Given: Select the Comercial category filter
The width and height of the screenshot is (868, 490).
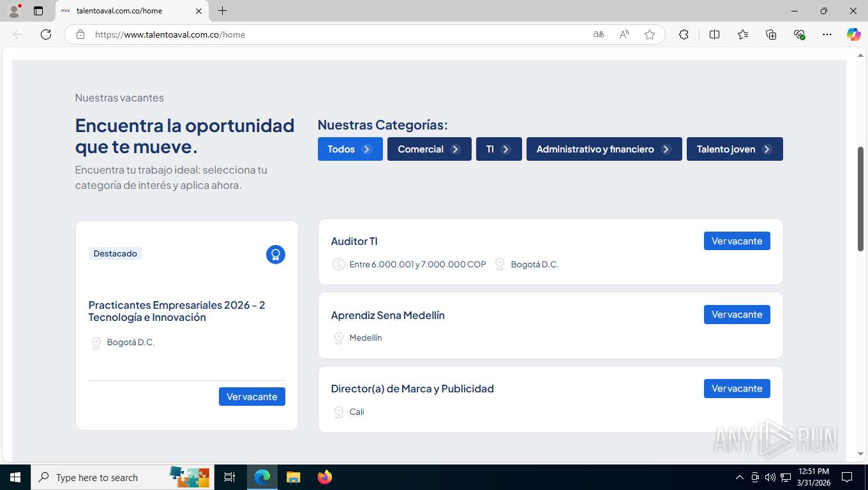Looking at the screenshot, I should point(430,149).
